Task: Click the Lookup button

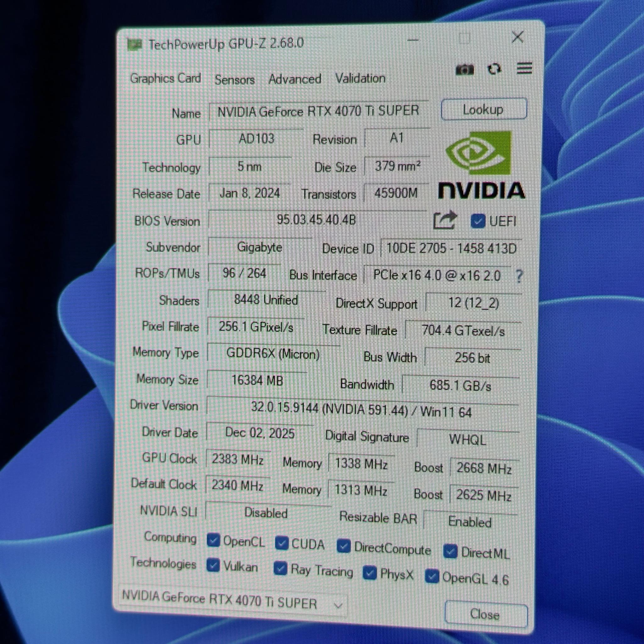Action: pos(484,109)
